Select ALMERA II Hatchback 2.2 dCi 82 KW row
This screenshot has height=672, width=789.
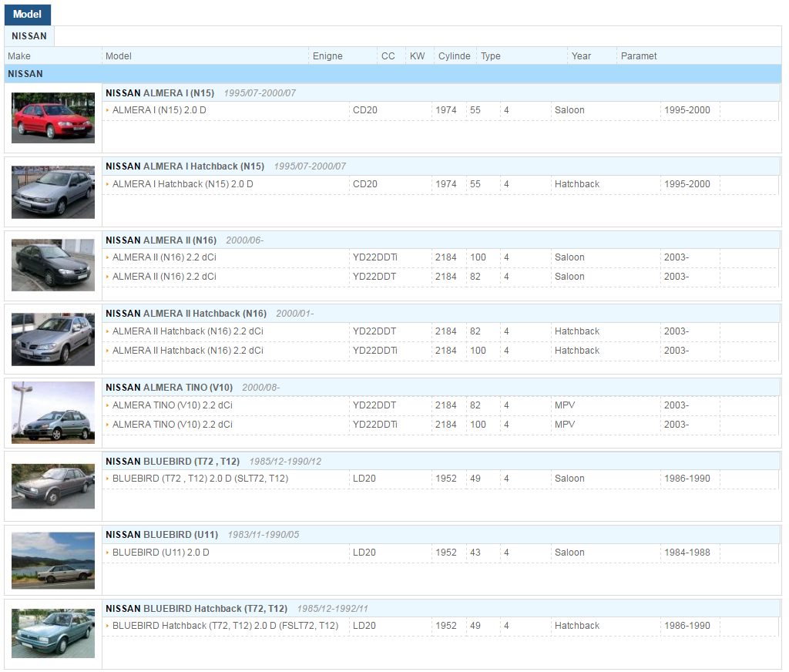coord(442,331)
